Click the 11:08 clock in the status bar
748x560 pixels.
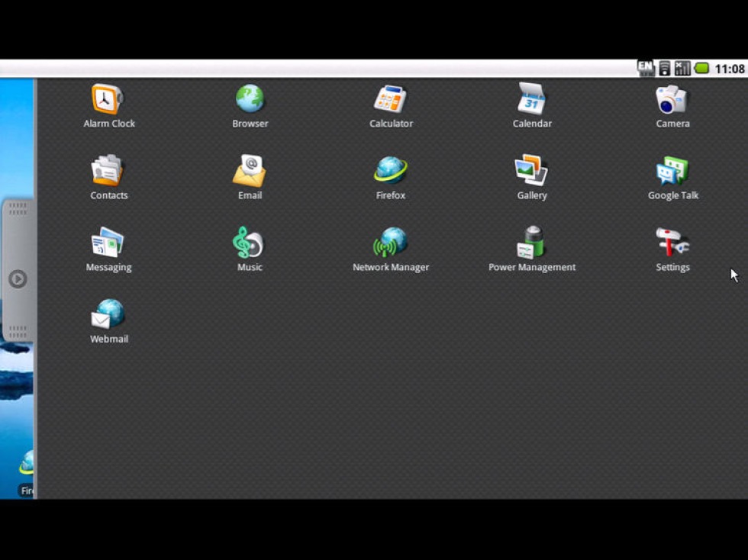[x=730, y=69]
